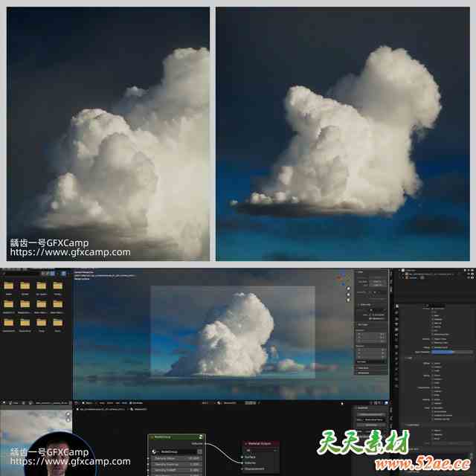The height and width of the screenshot is (476, 476).
Task: Toggle the Emission pass checkbox
Action: coord(433,408)
